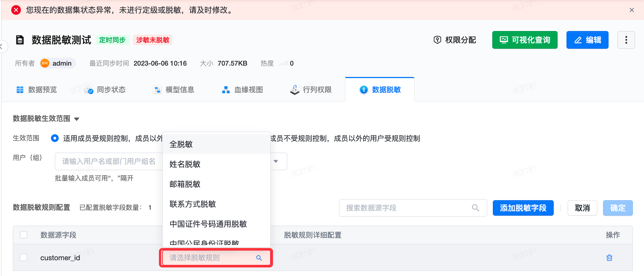Click the admin owner avatar
The width and height of the screenshot is (644, 276).
coord(45,63)
